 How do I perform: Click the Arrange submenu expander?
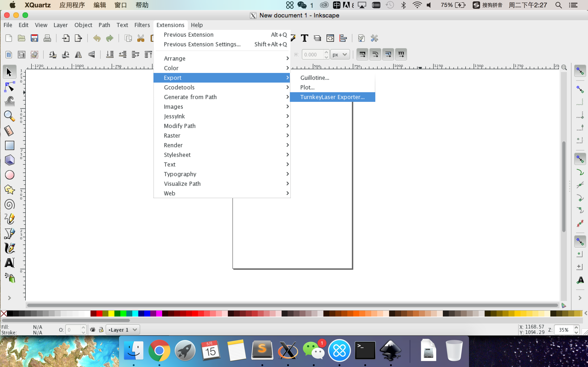pos(287,58)
